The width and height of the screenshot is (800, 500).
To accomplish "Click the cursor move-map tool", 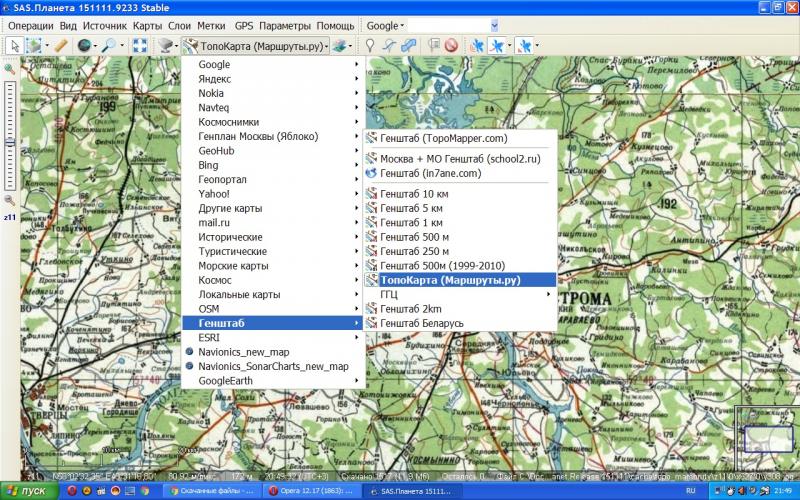I will point(14,46).
